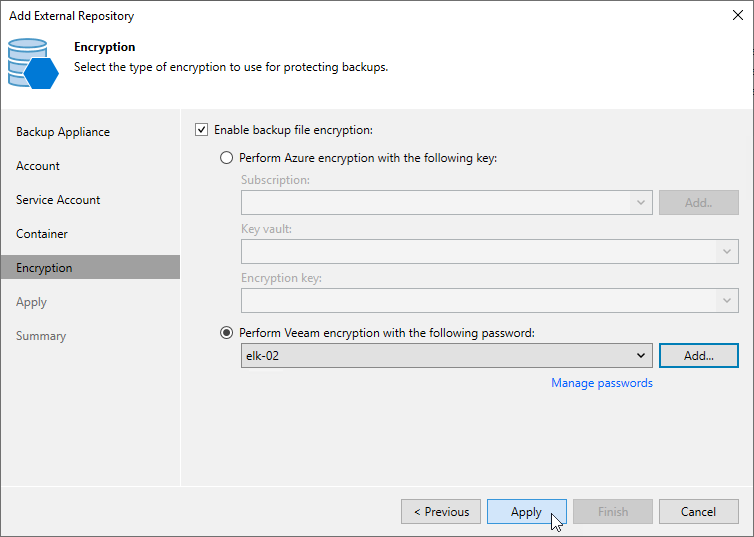Uncheck Enable backup file encryption
The width and height of the screenshot is (754, 537).
[201, 130]
